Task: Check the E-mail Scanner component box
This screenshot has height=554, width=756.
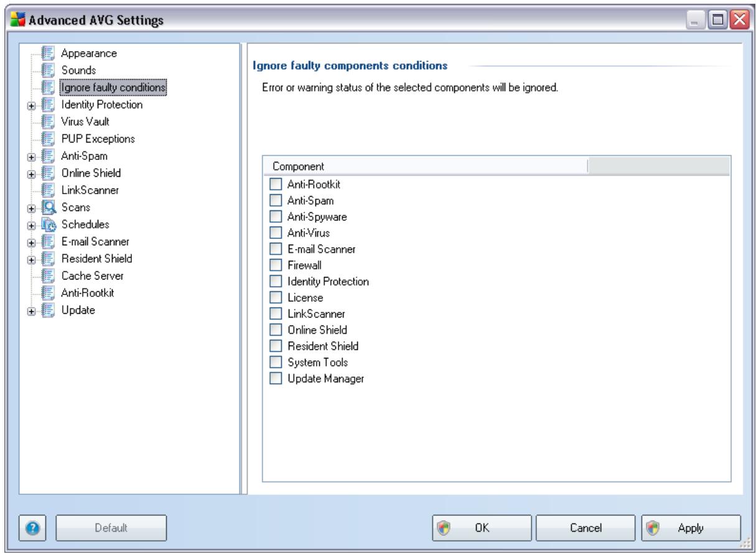Action: click(275, 249)
